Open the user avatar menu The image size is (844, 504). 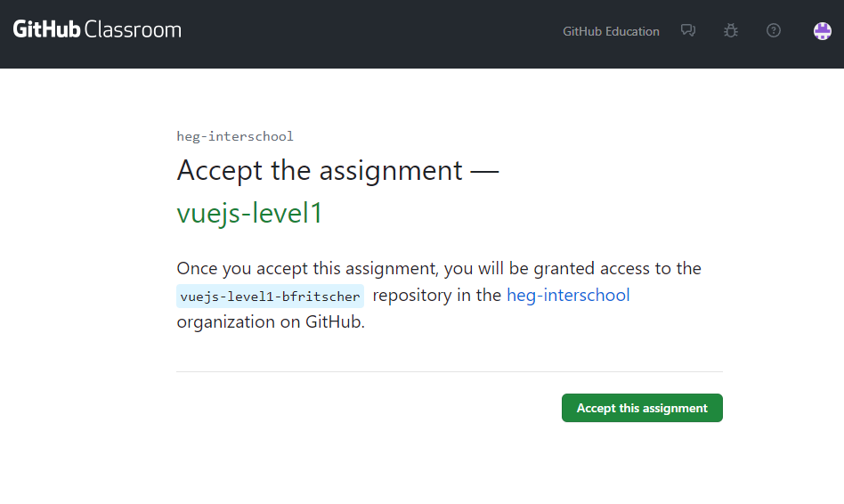pos(823,31)
